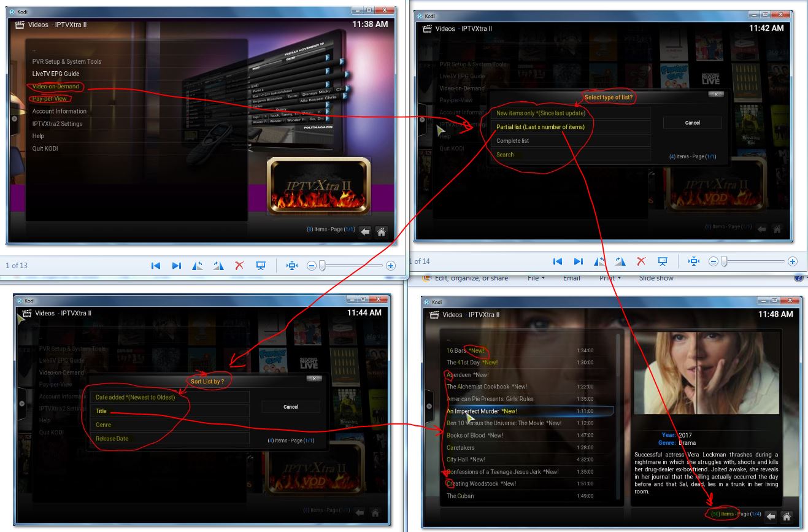Image resolution: width=808 pixels, height=532 pixels.
Task: Open the Print dropdown menu
Action: (610, 278)
